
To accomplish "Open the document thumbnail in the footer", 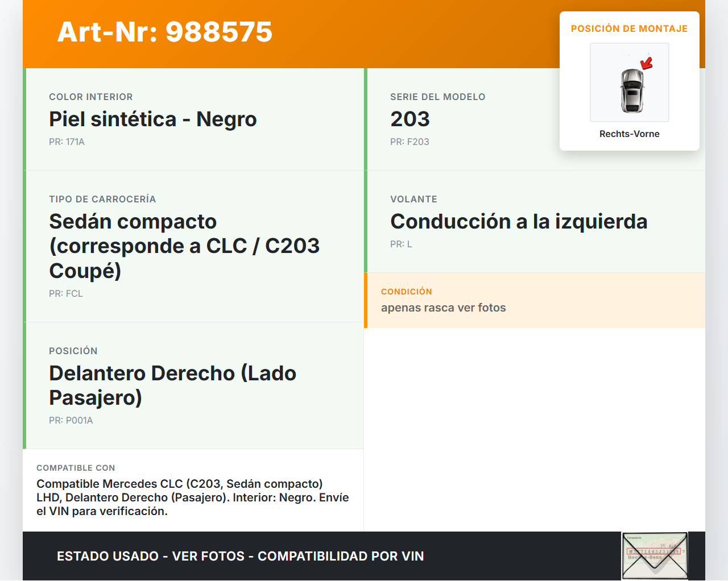I will (x=655, y=556).
